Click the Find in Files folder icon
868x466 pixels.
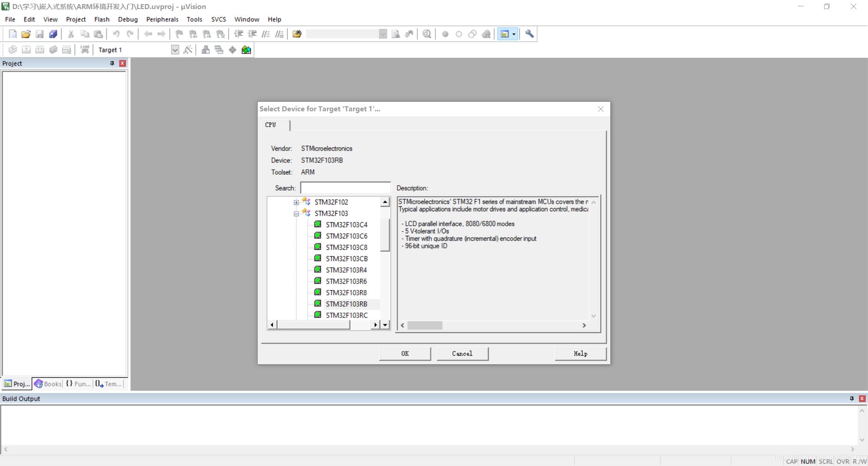pos(297,34)
